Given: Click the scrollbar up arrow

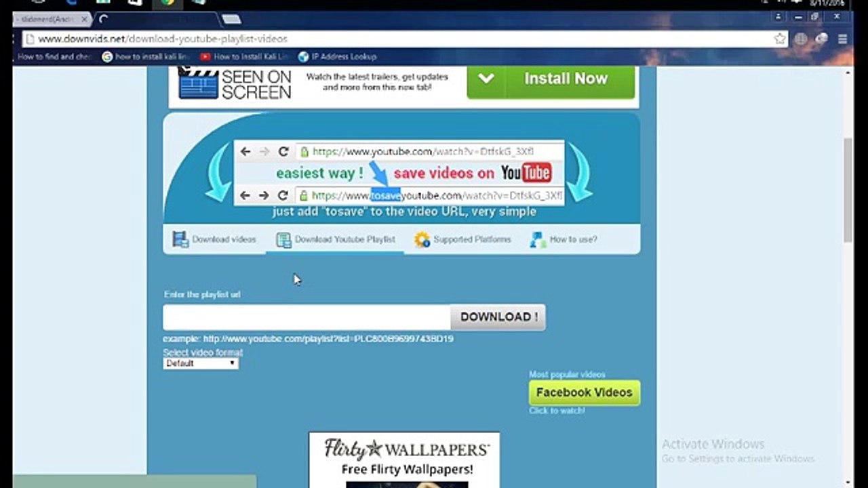Looking at the screenshot, I should [848, 71].
